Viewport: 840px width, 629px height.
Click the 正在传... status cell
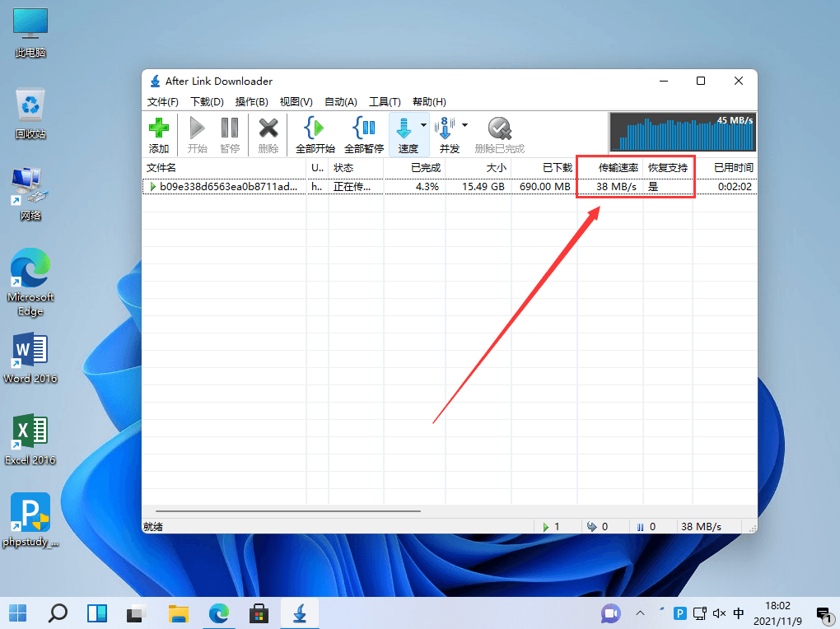(352, 186)
